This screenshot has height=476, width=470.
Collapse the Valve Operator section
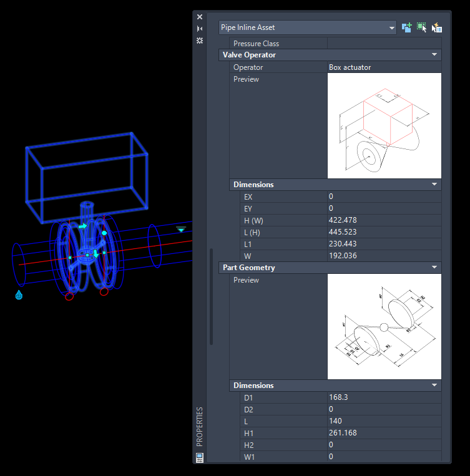click(434, 55)
